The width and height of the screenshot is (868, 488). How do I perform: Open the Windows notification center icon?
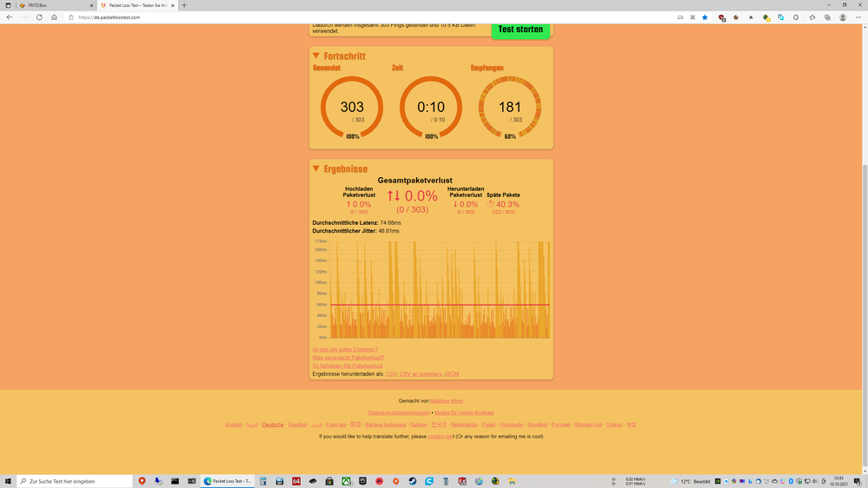[858, 481]
